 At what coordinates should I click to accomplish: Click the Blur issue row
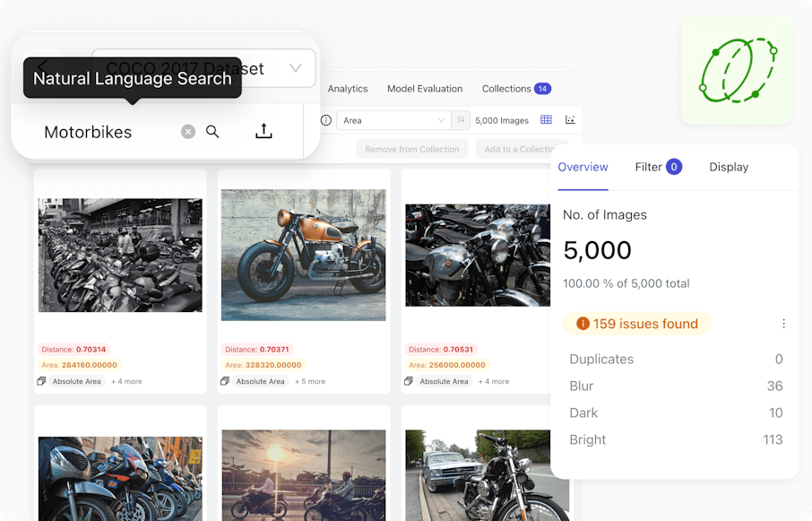tap(676, 386)
